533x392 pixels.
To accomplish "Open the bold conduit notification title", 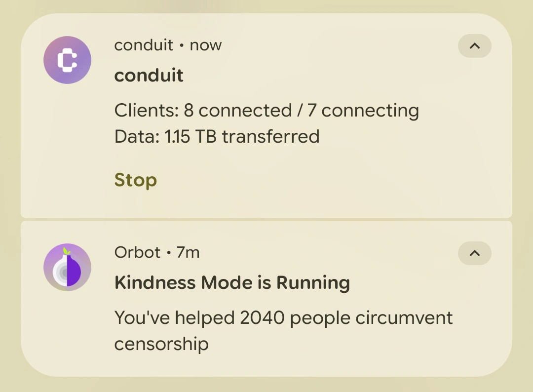I will pyautogui.click(x=149, y=75).
